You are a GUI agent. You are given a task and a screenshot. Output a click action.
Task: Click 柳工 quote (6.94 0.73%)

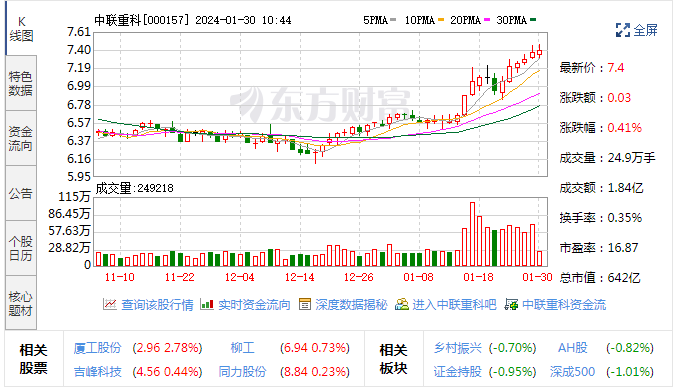[x=315, y=348]
